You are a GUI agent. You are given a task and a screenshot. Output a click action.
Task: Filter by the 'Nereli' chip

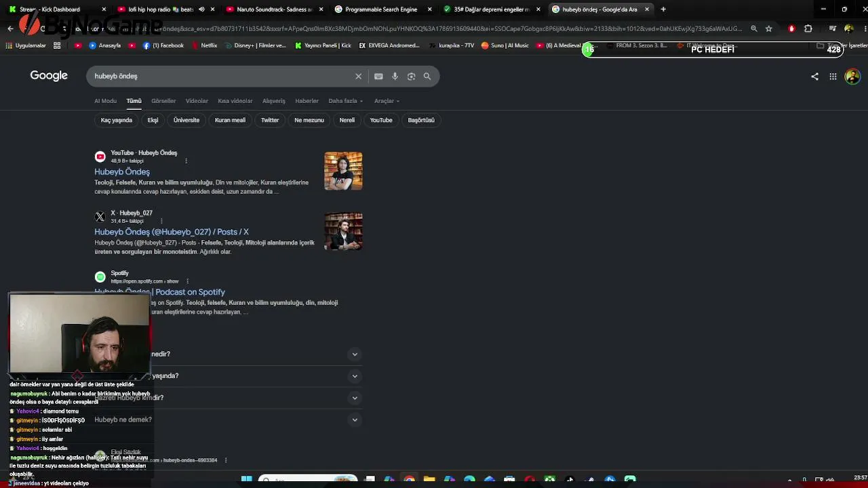pos(347,120)
